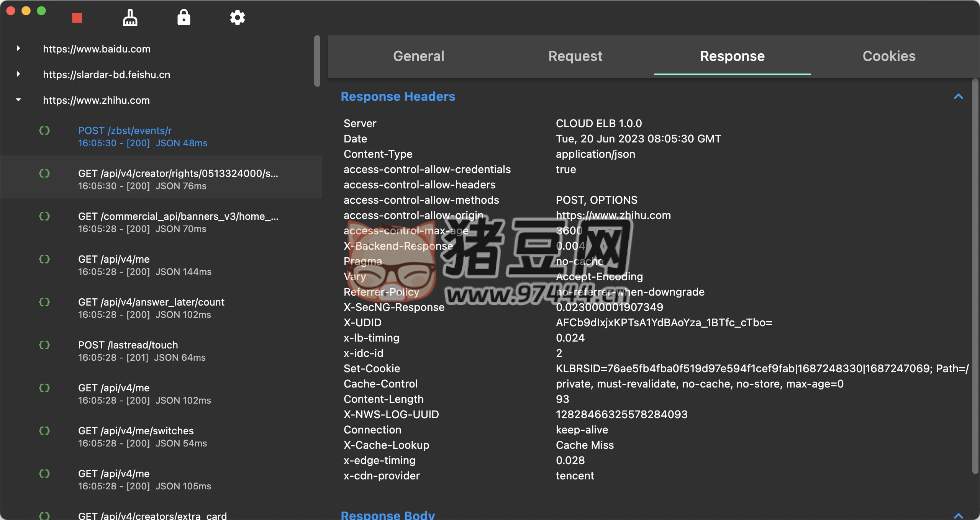Collapse the Response Headers section chevron
This screenshot has width=980, height=520.
click(x=958, y=96)
